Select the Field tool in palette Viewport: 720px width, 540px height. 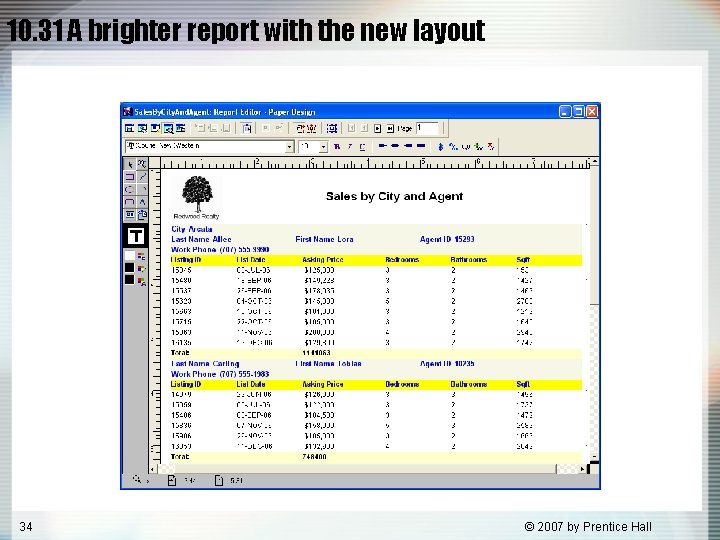130,214
